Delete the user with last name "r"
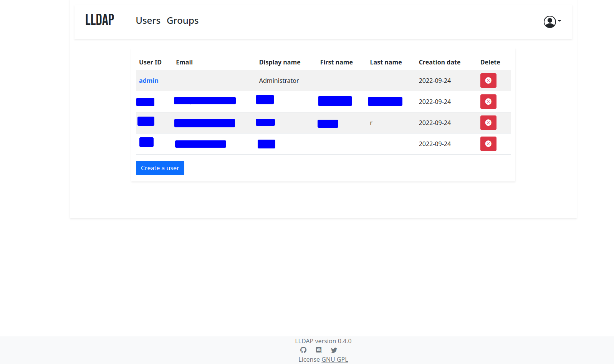Image resolution: width=614 pixels, height=364 pixels. click(488, 123)
